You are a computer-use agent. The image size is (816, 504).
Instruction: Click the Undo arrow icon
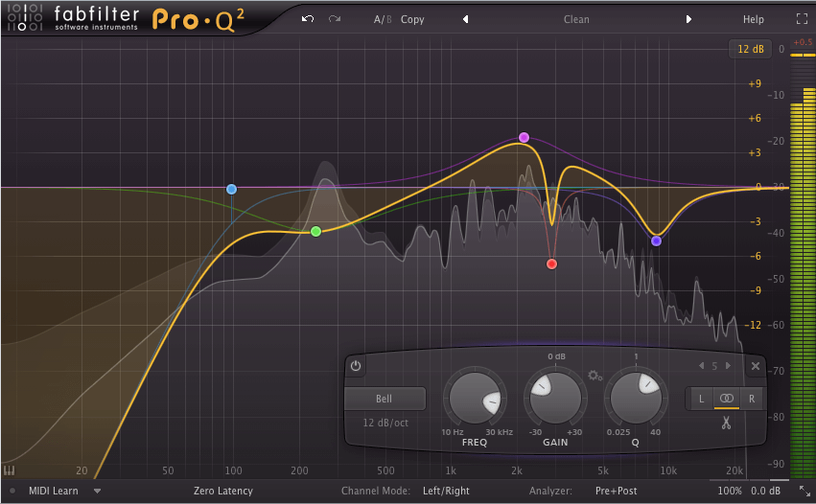[308, 19]
